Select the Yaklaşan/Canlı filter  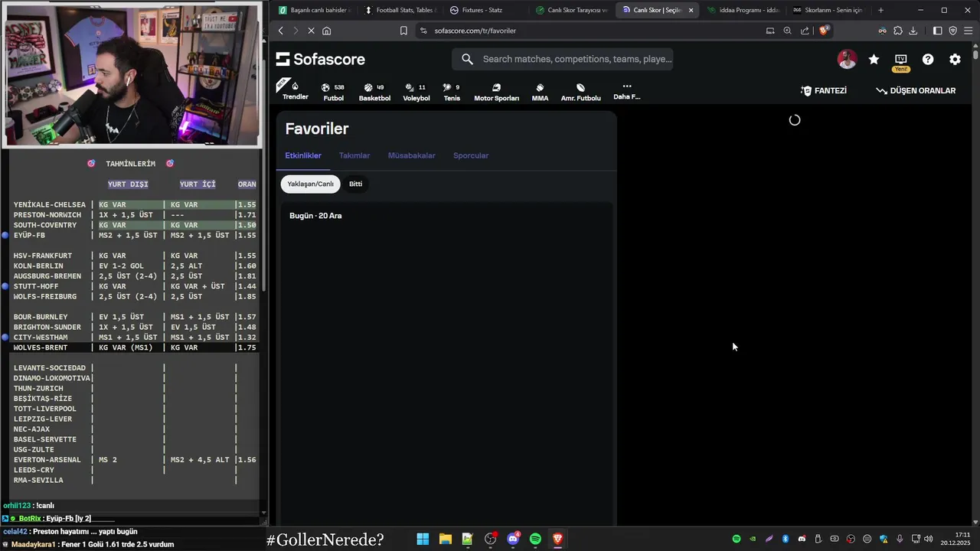point(310,184)
